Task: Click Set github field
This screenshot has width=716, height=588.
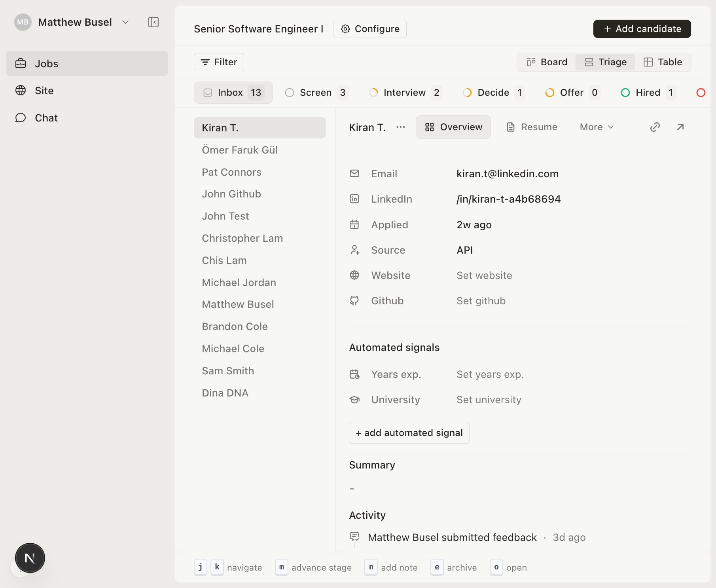Action: pos(481,301)
